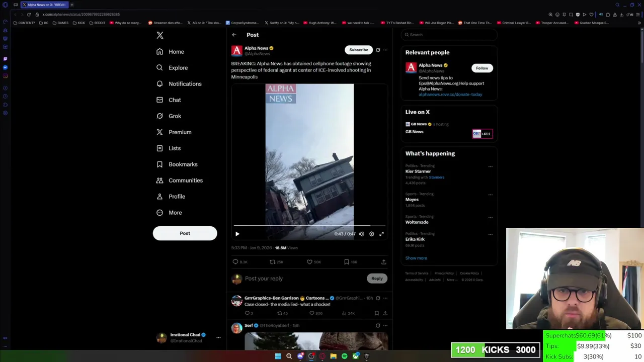Open Keir Starmer trending topic
This screenshot has width=644, height=362.
(418, 171)
